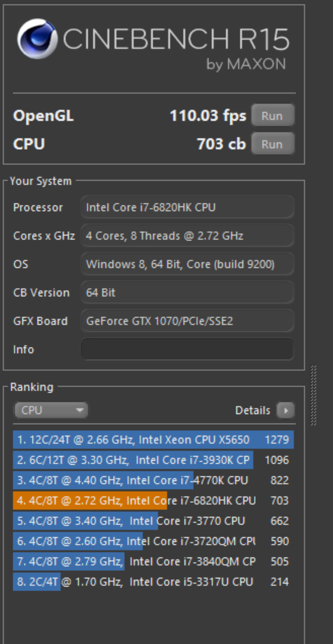Click the Details label in Ranking

pyautogui.click(x=252, y=410)
